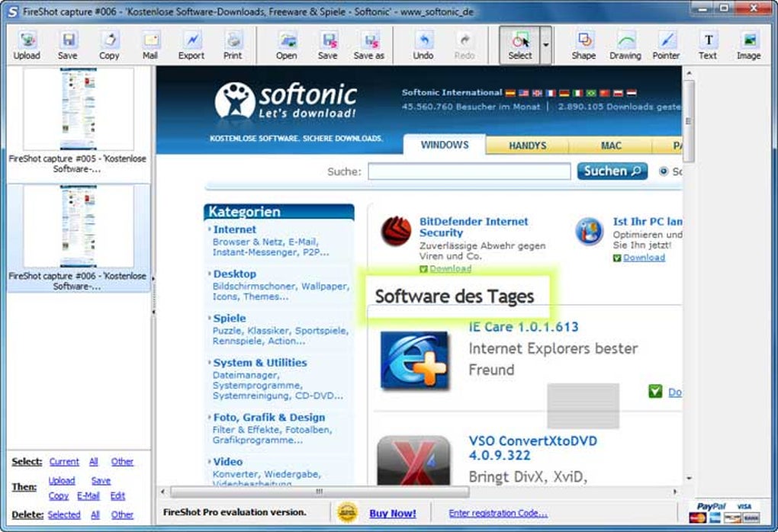Open FireShot capture #005 thumbnail
Screen dimensions: 778x532
(x=78, y=110)
